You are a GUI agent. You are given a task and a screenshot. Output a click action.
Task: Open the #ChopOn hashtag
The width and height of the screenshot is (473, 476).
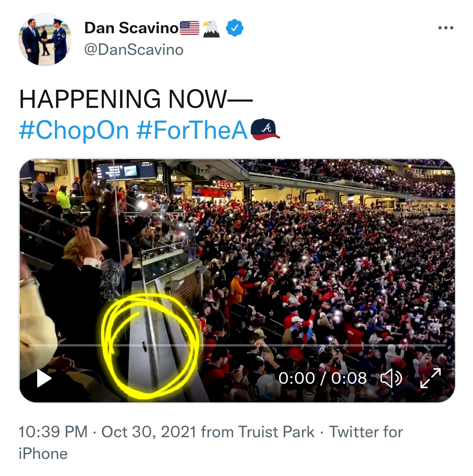click(74, 131)
